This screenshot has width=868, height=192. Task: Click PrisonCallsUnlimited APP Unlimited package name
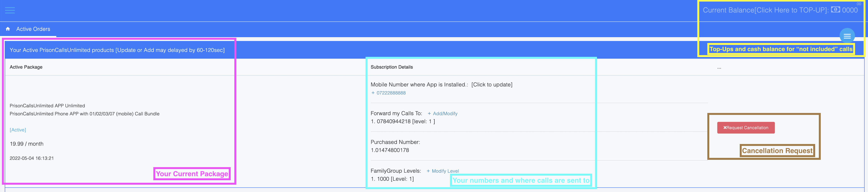[x=47, y=106]
